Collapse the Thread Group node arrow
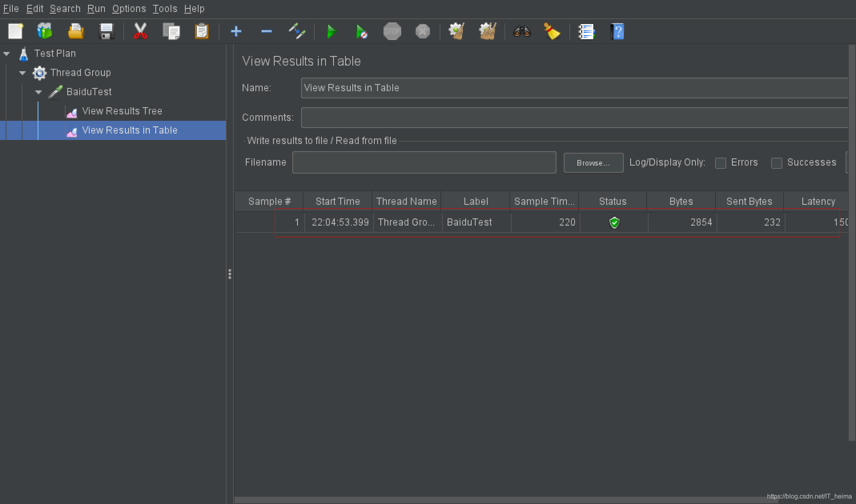The image size is (856, 504). (x=23, y=73)
